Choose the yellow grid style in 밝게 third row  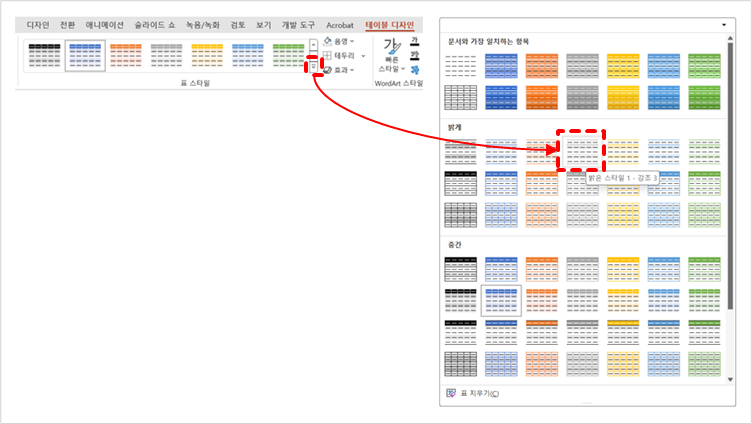(x=623, y=215)
